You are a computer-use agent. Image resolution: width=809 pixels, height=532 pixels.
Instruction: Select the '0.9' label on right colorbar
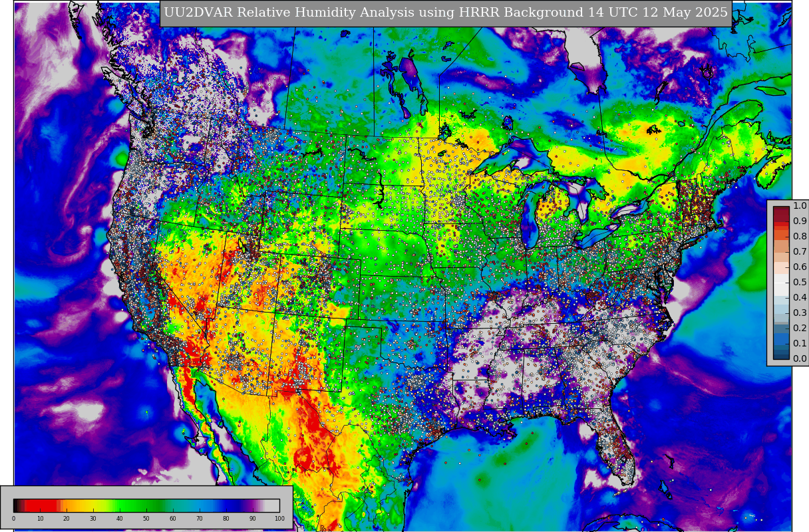(800, 221)
